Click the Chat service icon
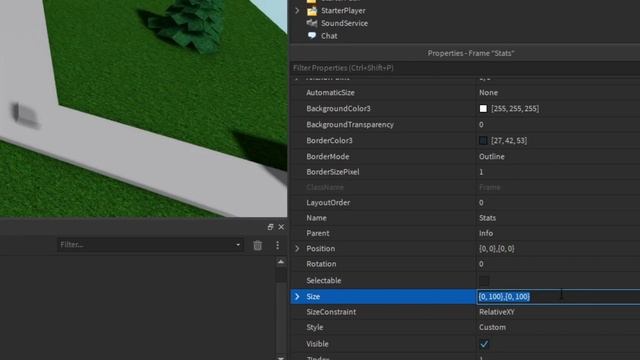This screenshot has width=640, height=360. [312, 36]
